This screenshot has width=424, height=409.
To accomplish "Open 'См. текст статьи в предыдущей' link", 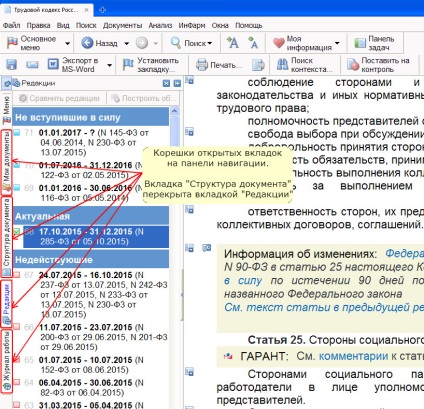I will click(x=323, y=307).
